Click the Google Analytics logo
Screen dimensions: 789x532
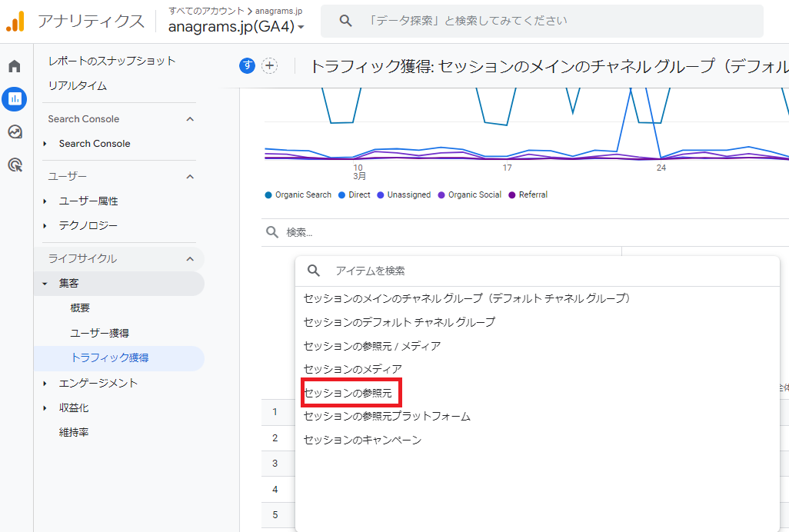click(x=15, y=22)
